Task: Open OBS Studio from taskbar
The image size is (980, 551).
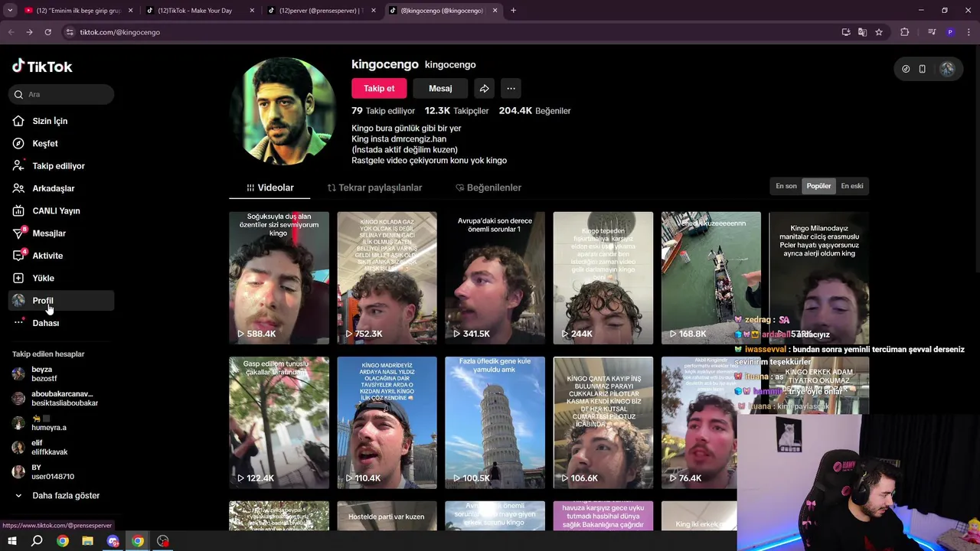Action: point(162,541)
